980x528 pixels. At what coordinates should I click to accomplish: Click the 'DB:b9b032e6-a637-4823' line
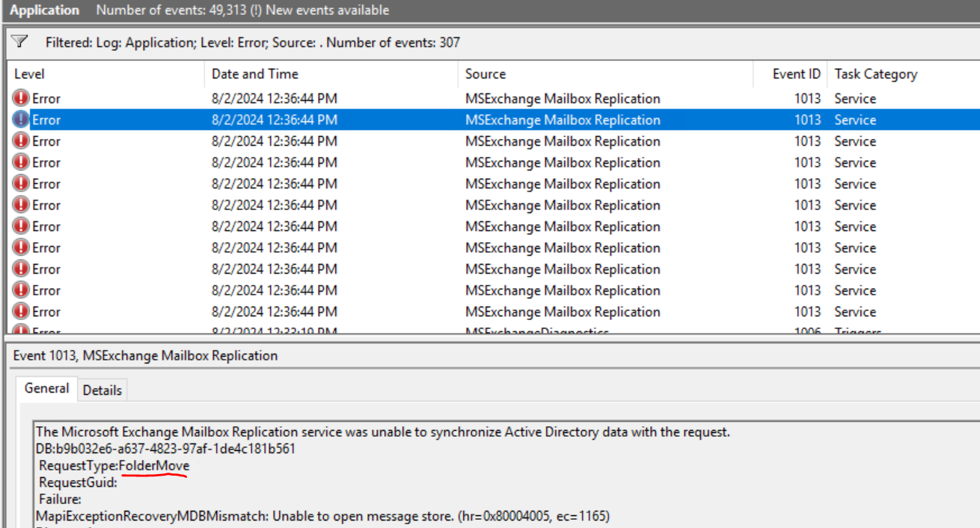(165, 449)
